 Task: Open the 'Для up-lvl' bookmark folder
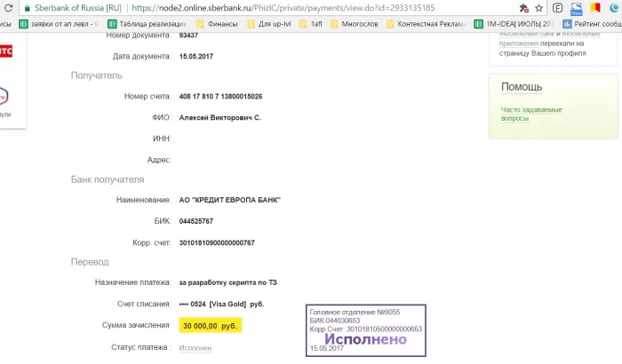(x=269, y=24)
